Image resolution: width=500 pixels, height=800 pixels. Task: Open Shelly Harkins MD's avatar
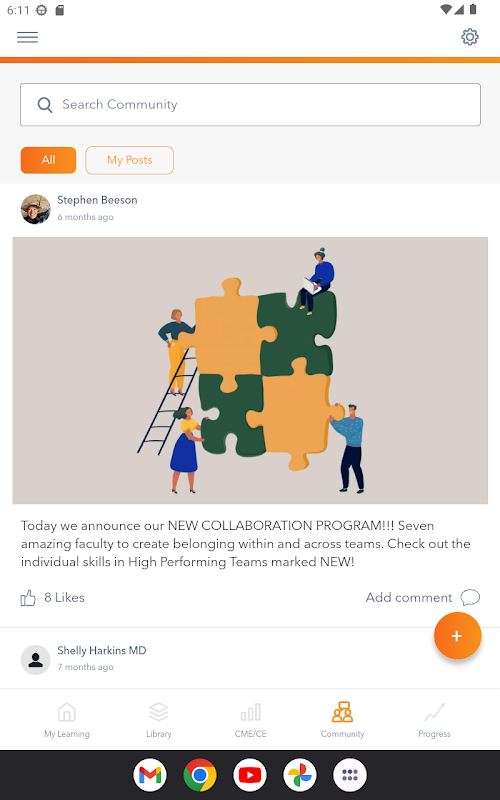tap(35, 660)
